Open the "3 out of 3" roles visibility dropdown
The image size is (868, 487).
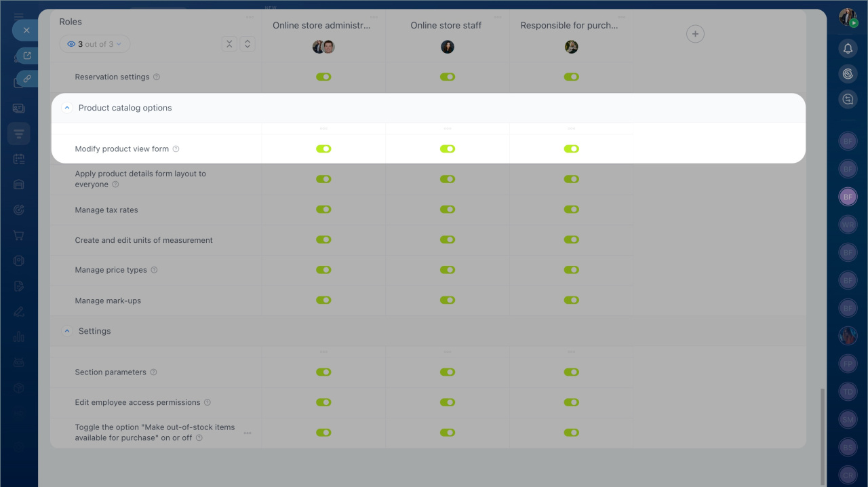tap(94, 44)
